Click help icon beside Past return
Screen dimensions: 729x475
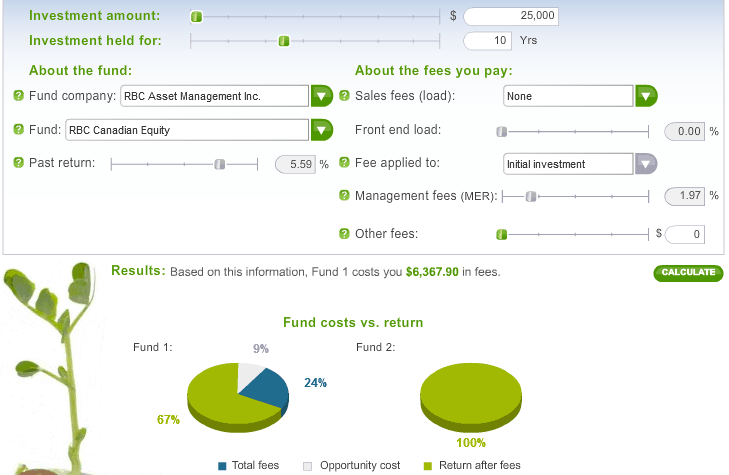tap(18, 163)
